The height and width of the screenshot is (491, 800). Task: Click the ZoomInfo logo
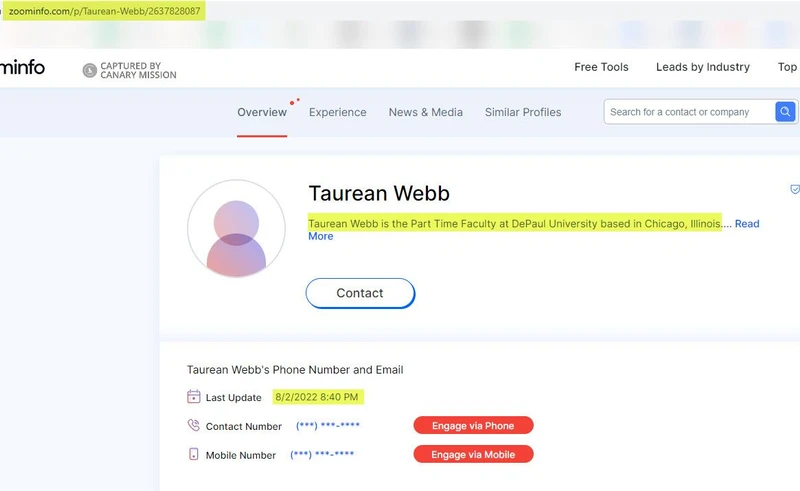tap(22, 67)
